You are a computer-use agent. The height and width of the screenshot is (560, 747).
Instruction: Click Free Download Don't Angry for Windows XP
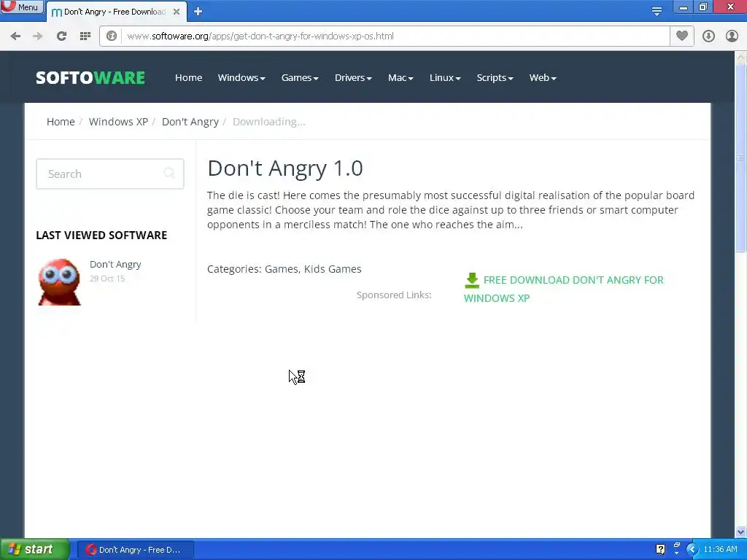coord(564,289)
